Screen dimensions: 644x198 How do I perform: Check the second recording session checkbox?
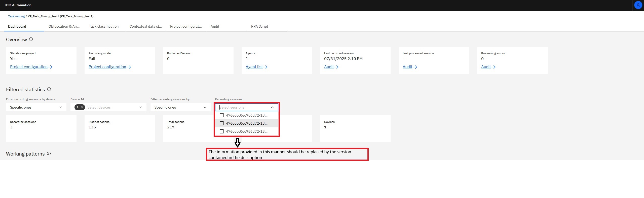(x=222, y=123)
